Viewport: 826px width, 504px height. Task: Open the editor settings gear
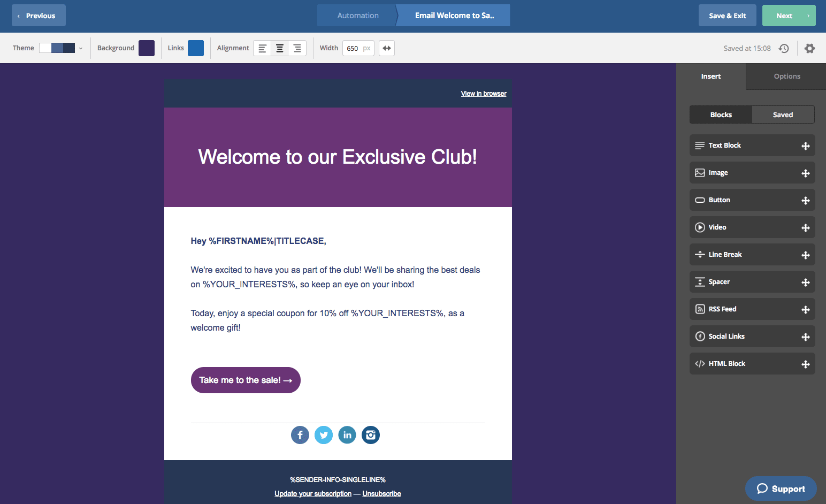(809, 48)
